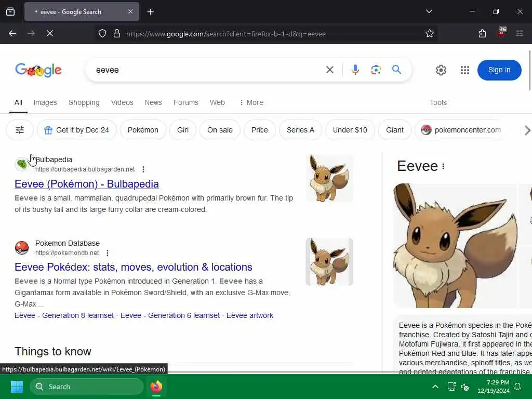This screenshot has height=399, width=532.
Task: Toggle the On sale filter chip
Action: [220, 130]
